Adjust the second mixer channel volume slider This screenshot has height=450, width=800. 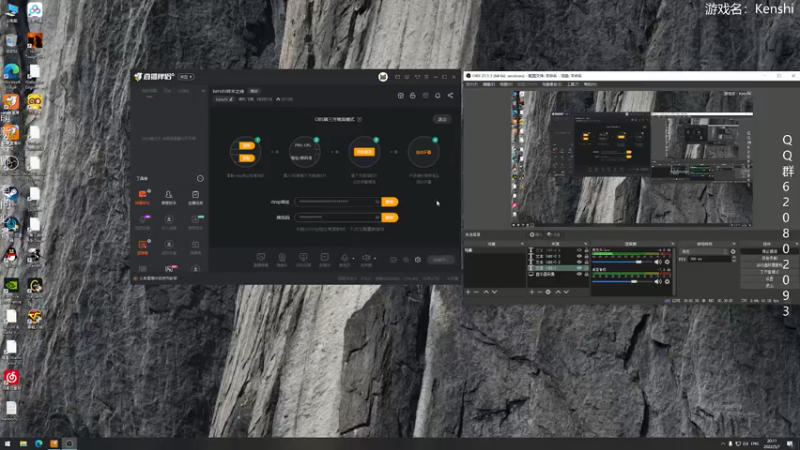click(x=622, y=281)
